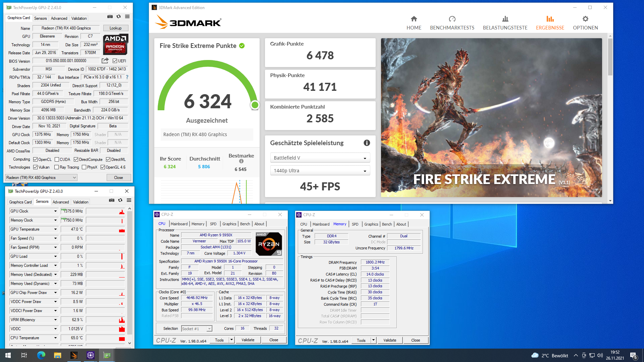Click info icon under Bestmarke
The height and width of the screenshot is (362, 644).
tap(241, 161)
